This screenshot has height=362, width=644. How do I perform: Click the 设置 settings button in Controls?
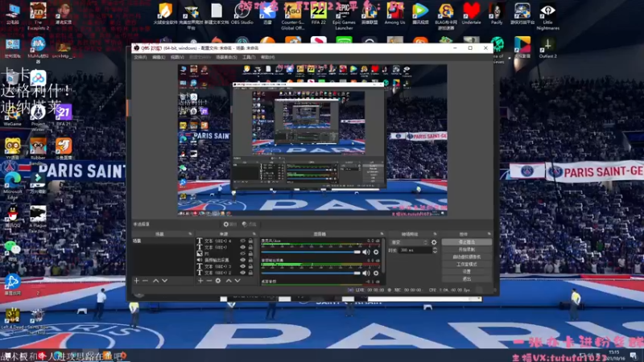467,272
